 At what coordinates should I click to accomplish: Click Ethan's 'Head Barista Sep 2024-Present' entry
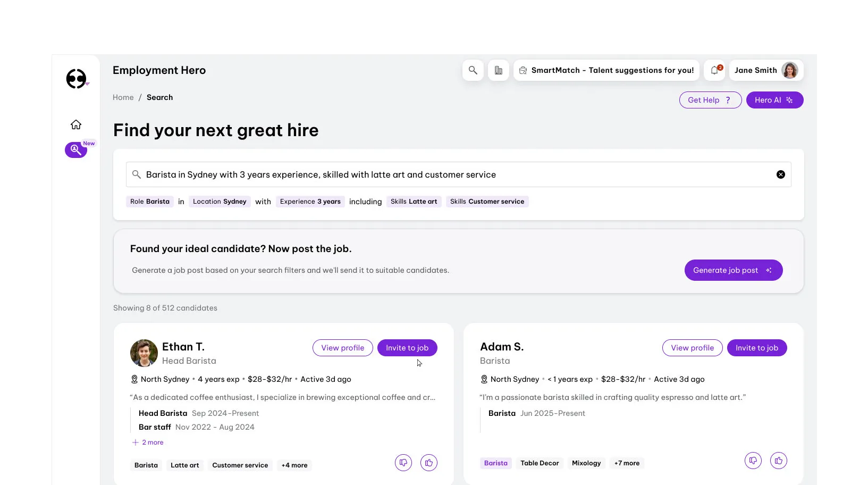199,413
